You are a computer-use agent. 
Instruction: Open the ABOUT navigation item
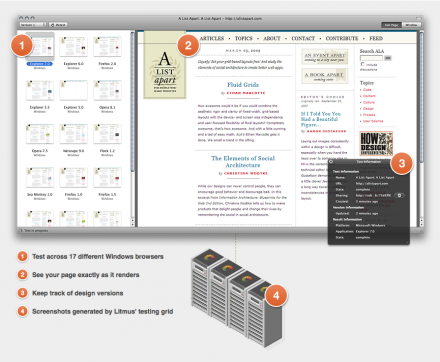pos(272,38)
